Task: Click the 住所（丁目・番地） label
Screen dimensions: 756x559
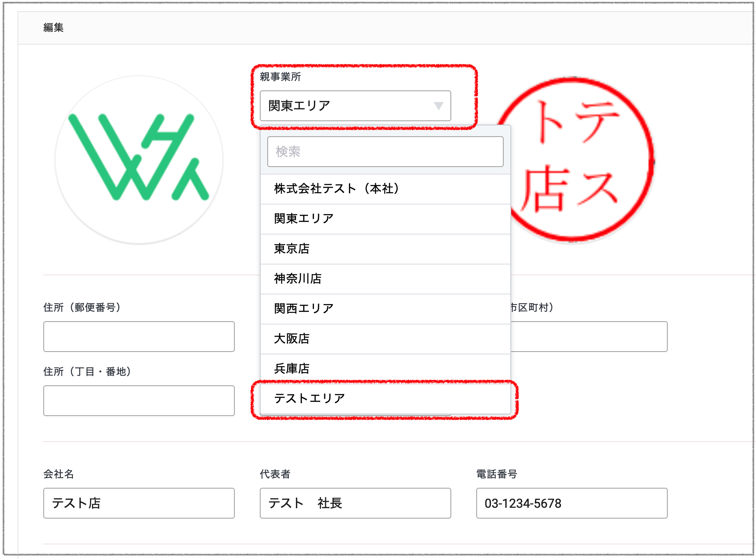Action: pyautogui.click(x=87, y=372)
